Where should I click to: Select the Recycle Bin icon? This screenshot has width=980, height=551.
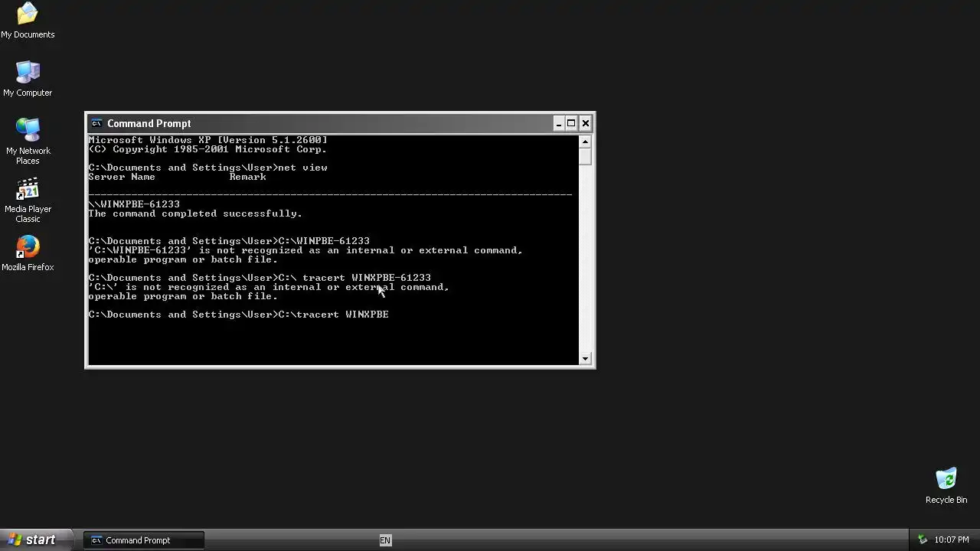coord(946,486)
